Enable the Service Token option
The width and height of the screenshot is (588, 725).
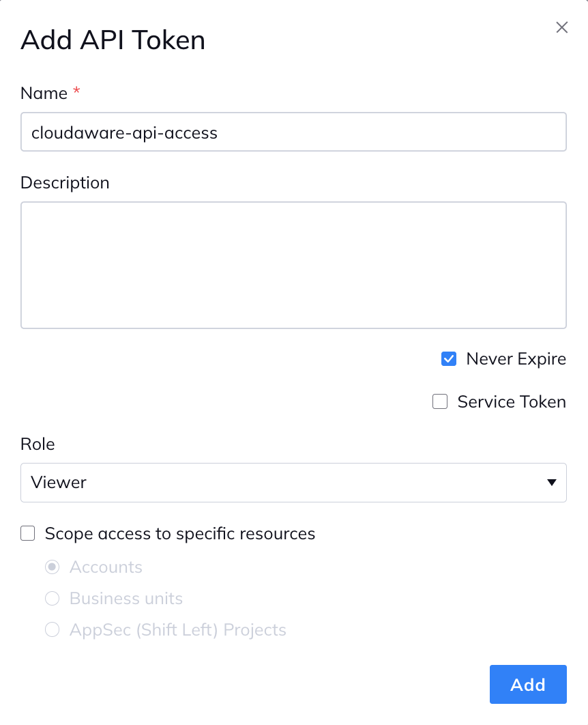(x=440, y=401)
